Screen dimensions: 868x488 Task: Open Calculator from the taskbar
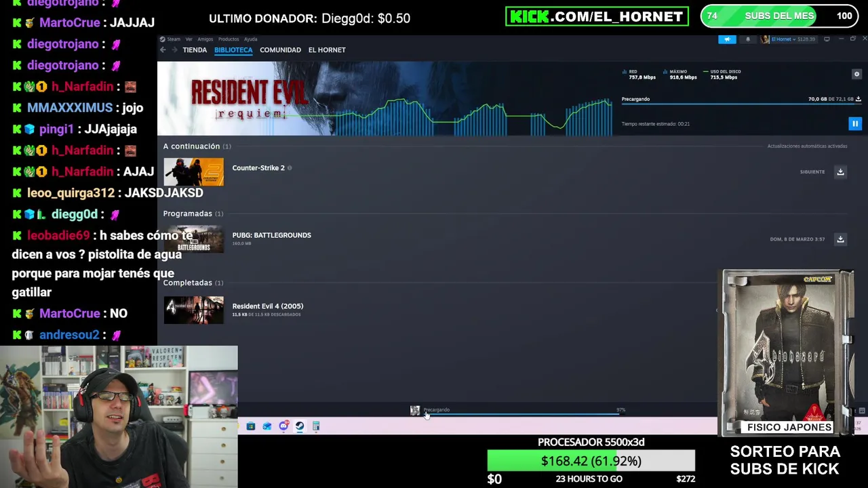click(x=316, y=426)
